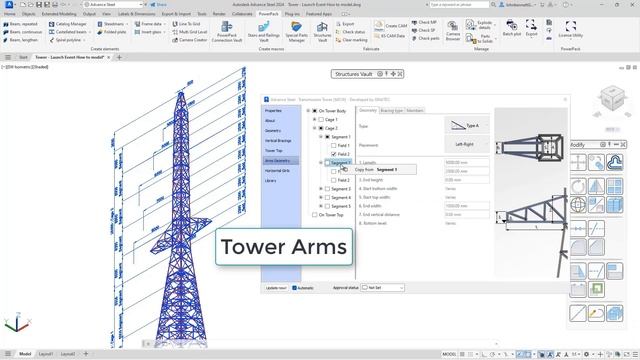Toggle the Segment 1 checkbox
This screenshot has height=360, width=640.
327,137
